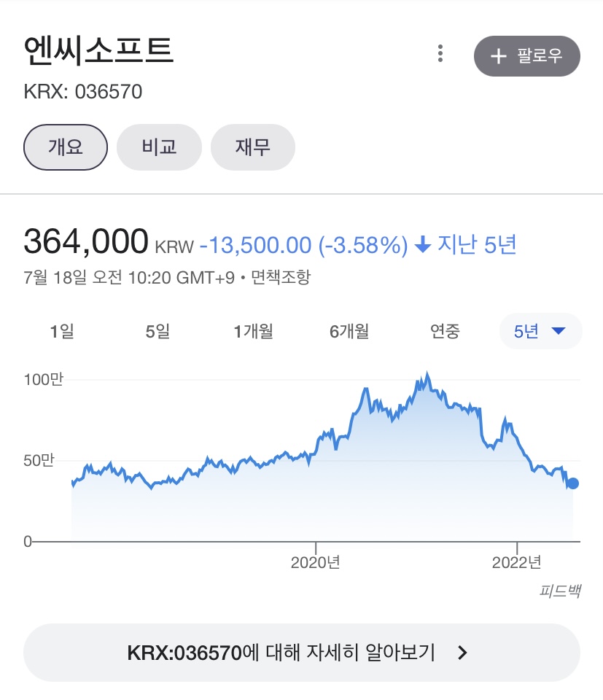
Task: Click the blue down-arrow price change icon
Action: (422, 245)
